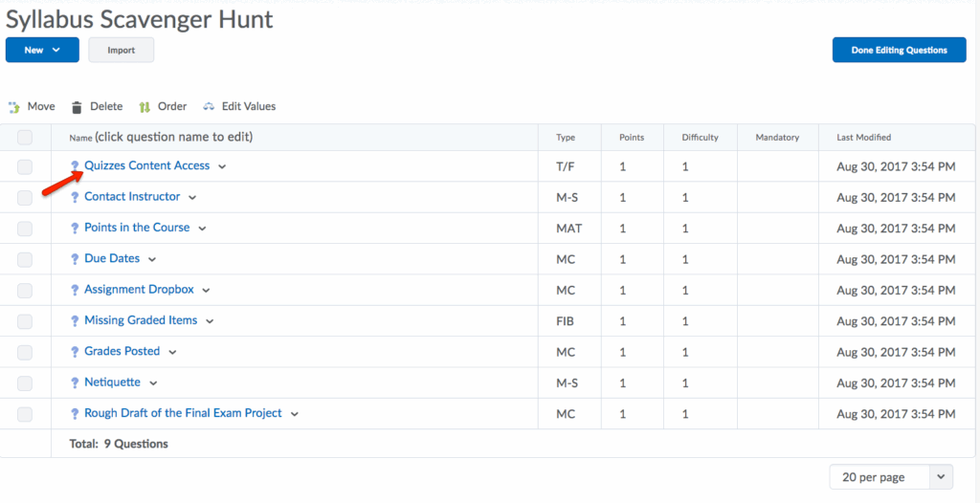
Task: Click the Edit Values icon
Action: pyautogui.click(x=209, y=107)
